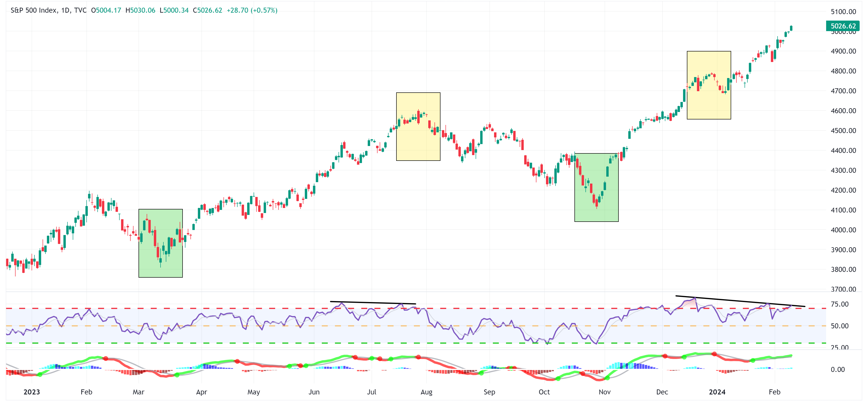Click the last green candle at chart top
This screenshot has height=404, width=868.
791,28
